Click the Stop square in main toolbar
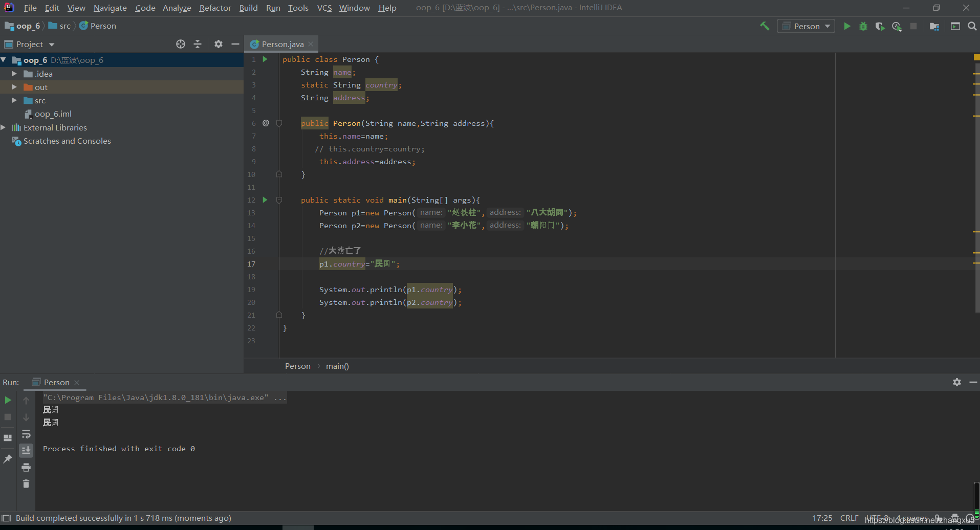This screenshot has width=980, height=530. (913, 26)
